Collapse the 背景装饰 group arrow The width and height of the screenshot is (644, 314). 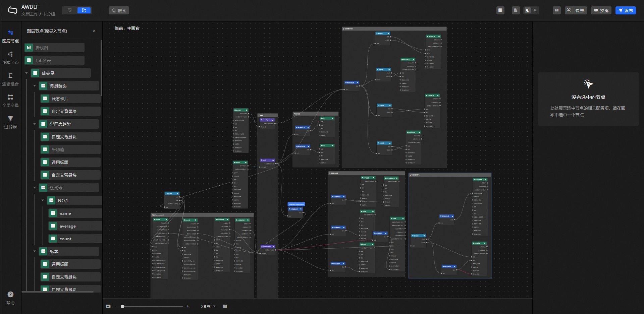pos(35,86)
